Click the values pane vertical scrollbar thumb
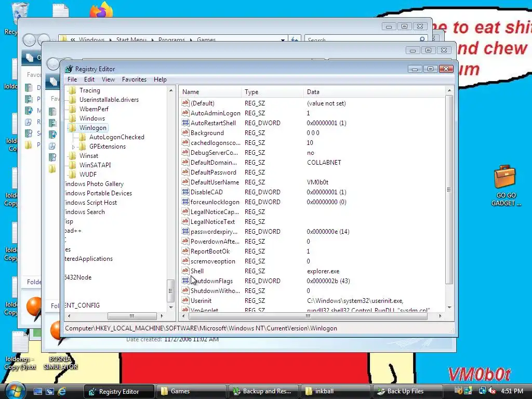 tap(449, 189)
